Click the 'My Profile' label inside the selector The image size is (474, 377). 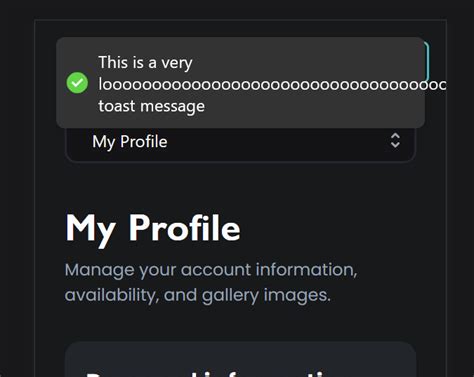pos(130,142)
